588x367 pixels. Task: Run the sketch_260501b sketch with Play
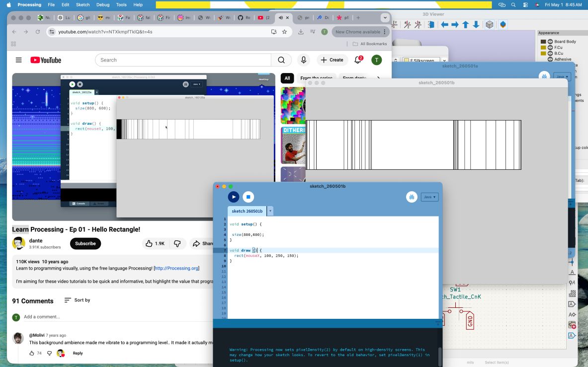[x=233, y=197]
